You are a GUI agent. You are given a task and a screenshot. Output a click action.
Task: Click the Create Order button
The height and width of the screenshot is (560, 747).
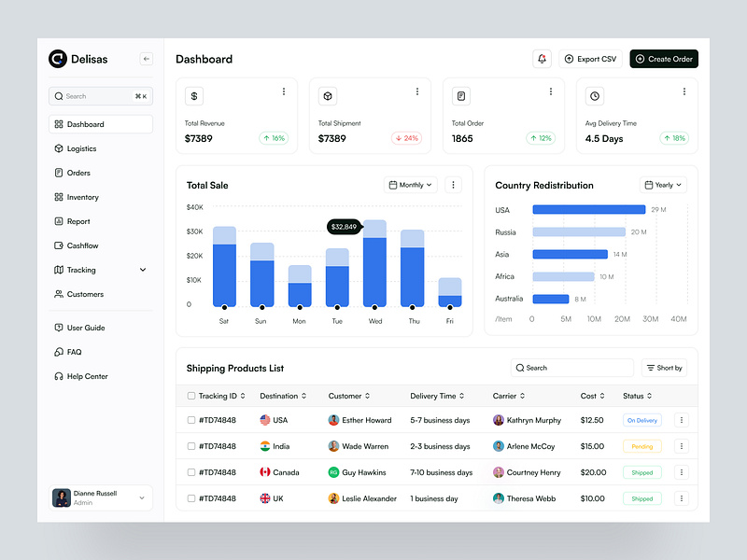pos(663,59)
